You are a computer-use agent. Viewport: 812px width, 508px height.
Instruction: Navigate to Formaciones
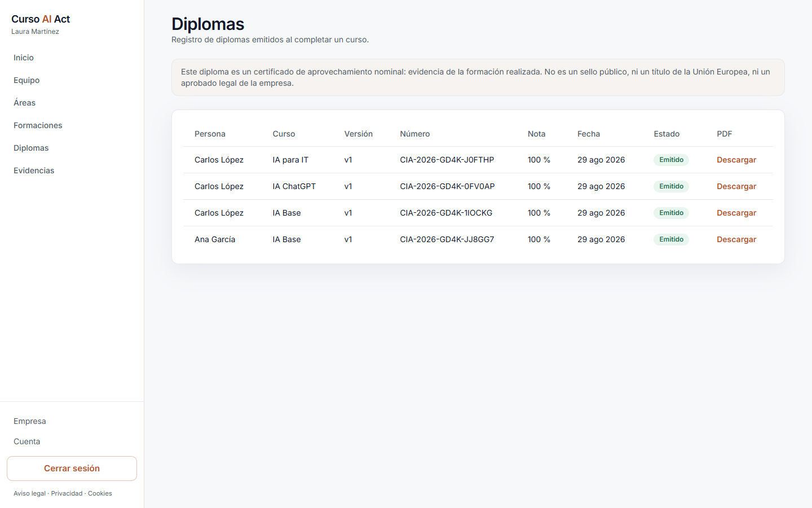[38, 125]
